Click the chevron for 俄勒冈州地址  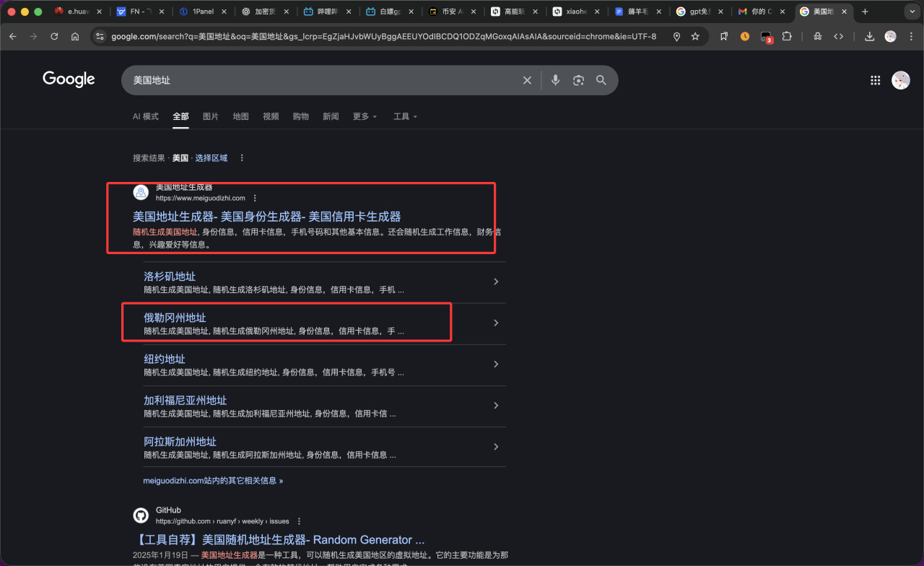(x=496, y=323)
